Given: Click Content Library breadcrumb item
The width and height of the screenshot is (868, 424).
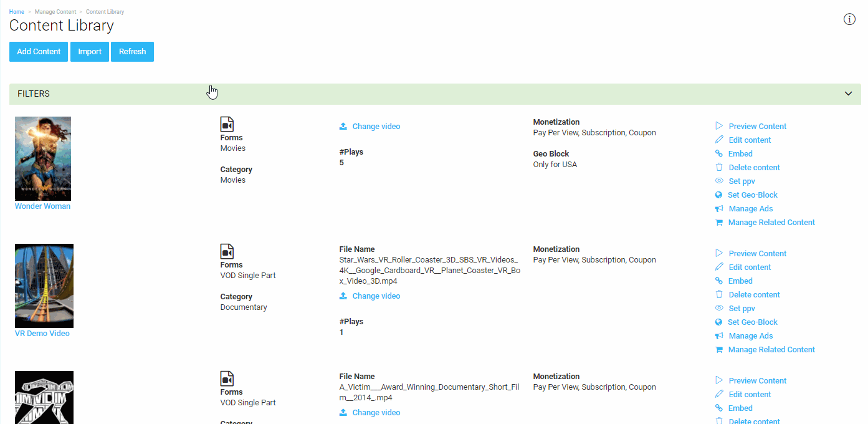Looking at the screenshot, I should [105, 12].
